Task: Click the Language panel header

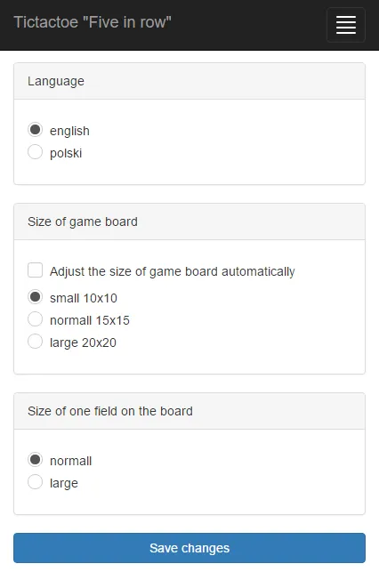Action: coord(189,81)
